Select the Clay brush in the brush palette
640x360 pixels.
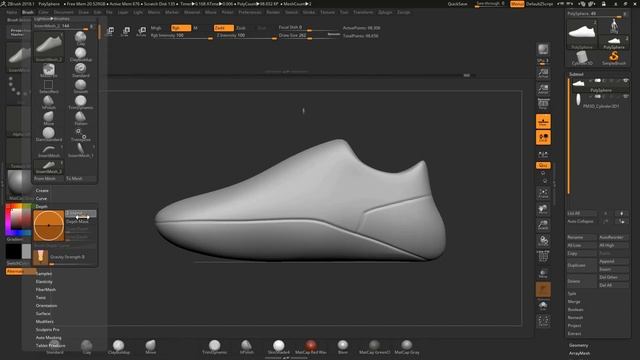(x=80, y=38)
